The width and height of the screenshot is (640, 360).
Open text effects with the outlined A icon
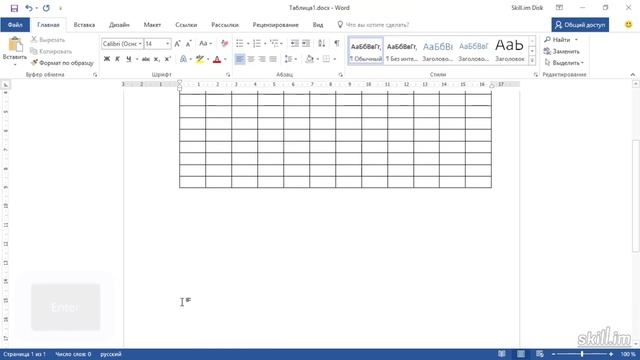pos(183,59)
